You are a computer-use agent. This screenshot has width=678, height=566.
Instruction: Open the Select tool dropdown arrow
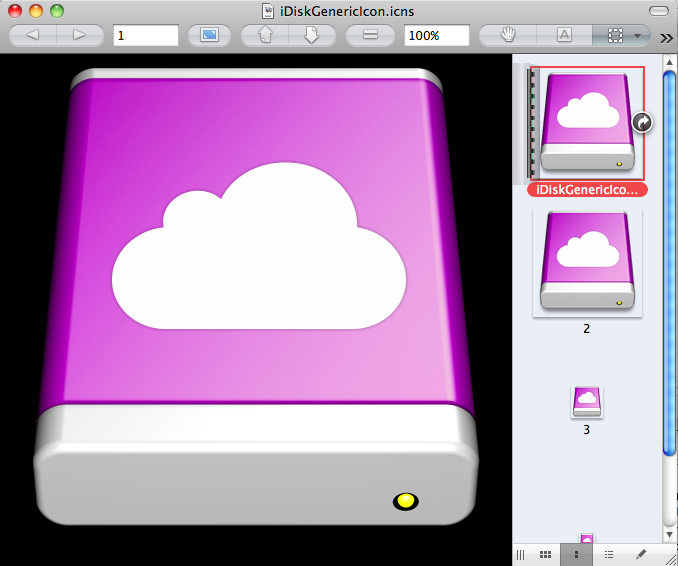638,35
